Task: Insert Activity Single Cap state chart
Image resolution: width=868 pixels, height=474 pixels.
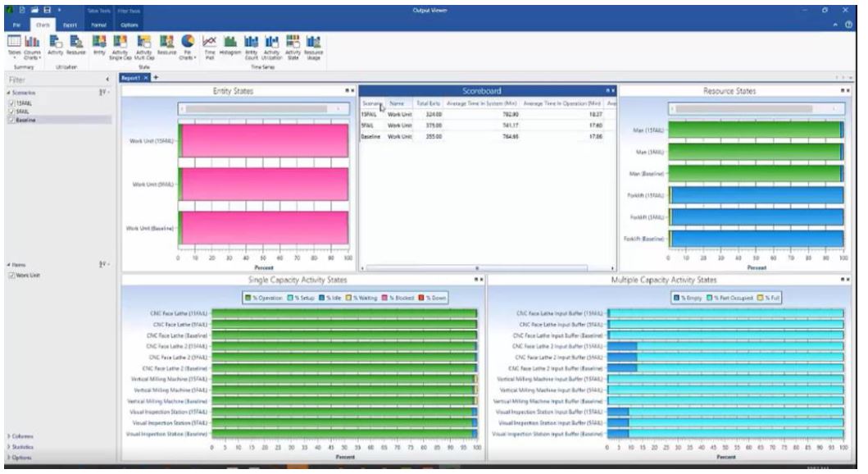Action: pos(120,47)
